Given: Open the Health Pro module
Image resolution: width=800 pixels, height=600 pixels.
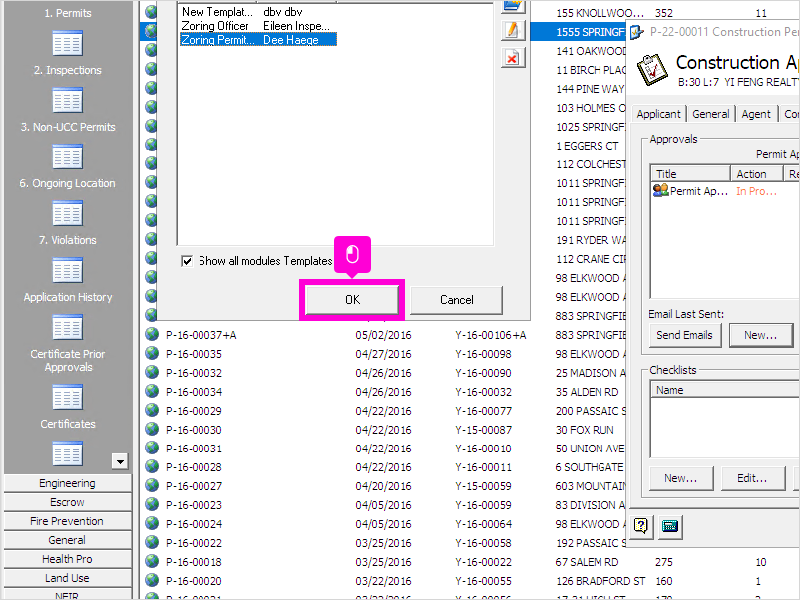Looking at the screenshot, I should pos(67,559).
